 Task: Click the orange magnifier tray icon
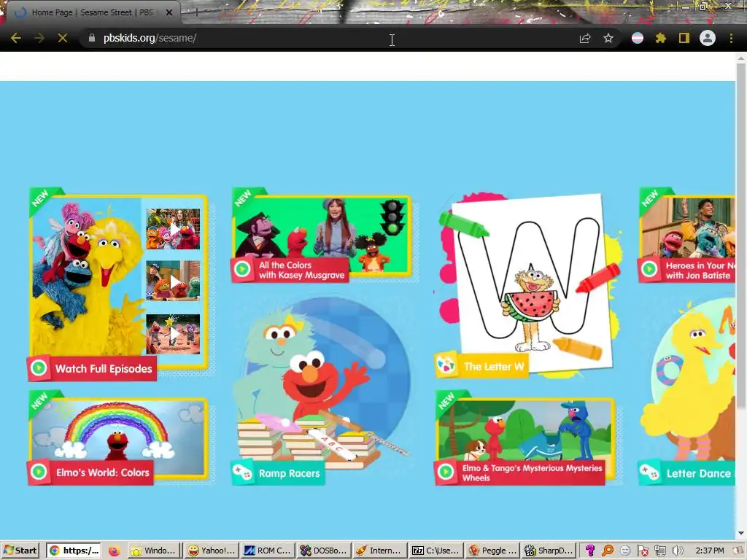[608, 551]
